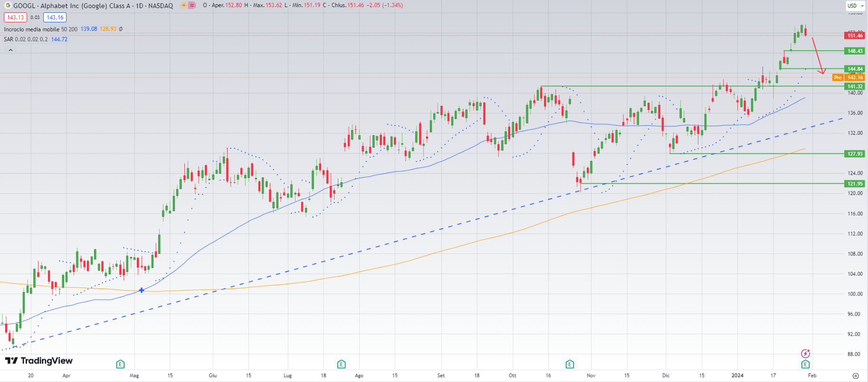Click the green 144.84 price label
The width and height of the screenshot is (868, 382).
click(855, 69)
